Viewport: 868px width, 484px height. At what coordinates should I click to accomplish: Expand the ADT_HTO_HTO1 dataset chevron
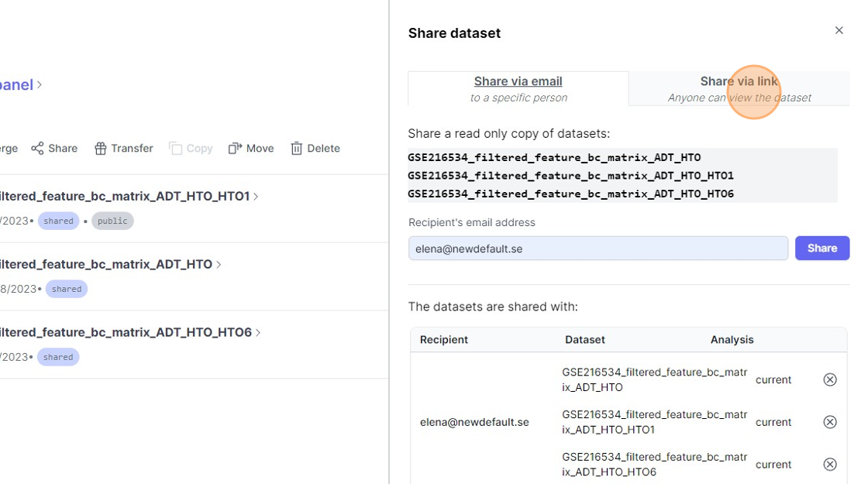pos(257,197)
